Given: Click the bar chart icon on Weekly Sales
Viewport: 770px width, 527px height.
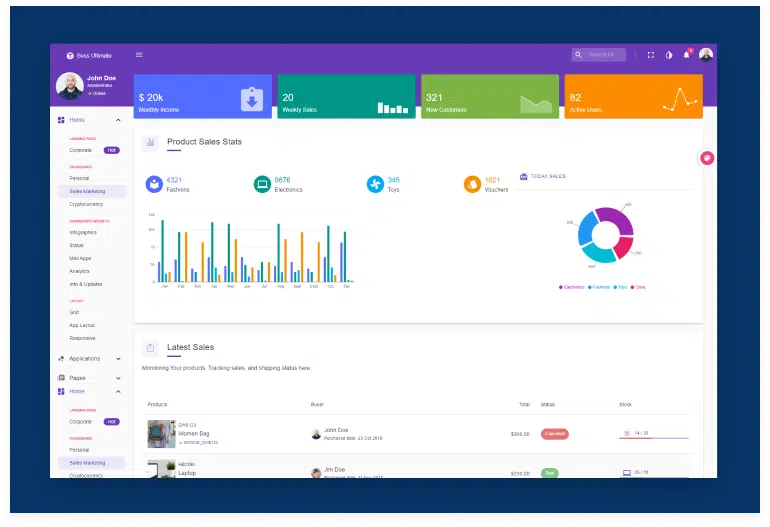Looking at the screenshot, I should click(393, 108).
